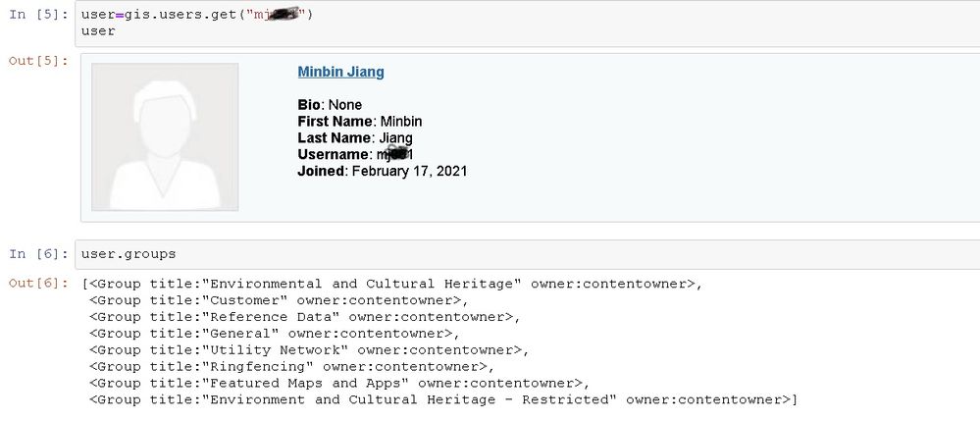Open the Minbin Jiang profile link
The height and width of the screenshot is (421, 980).
340,72
